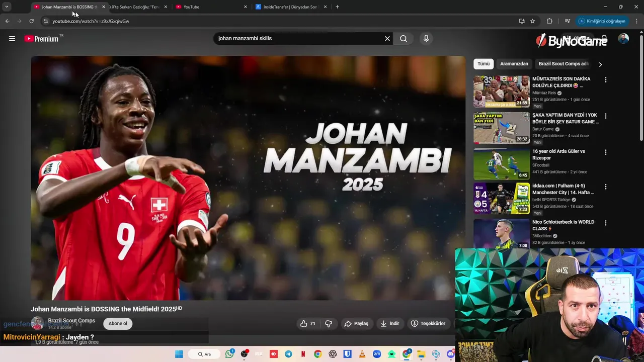Open the Windows Start menu
Image resolution: width=644 pixels, height=362 pixels.
[x=179, y=354]
